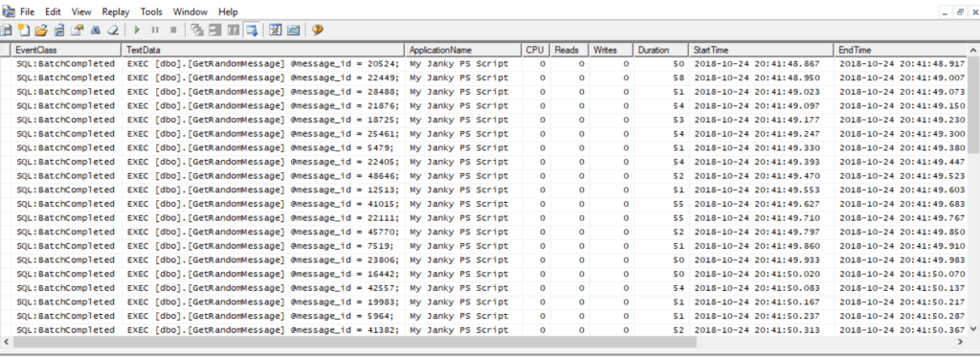Screen dimensions: 980x357
Task: Open a trace file via folder icon
Action: (41, 30)
